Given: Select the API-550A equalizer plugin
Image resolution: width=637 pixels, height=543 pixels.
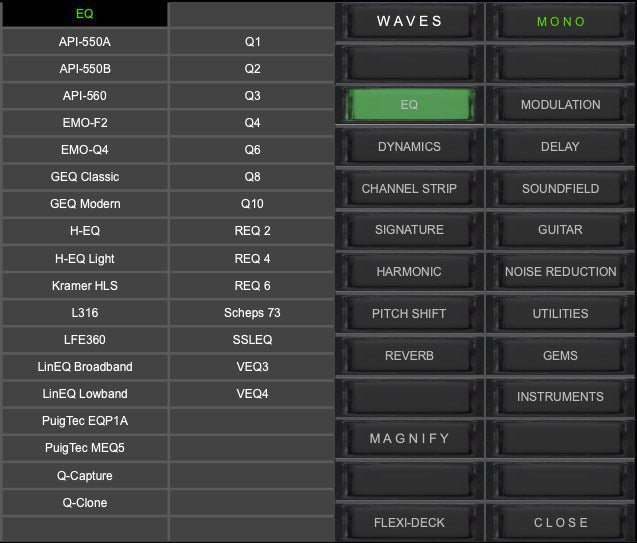Looking at the screenshot, I should [84, 42].
